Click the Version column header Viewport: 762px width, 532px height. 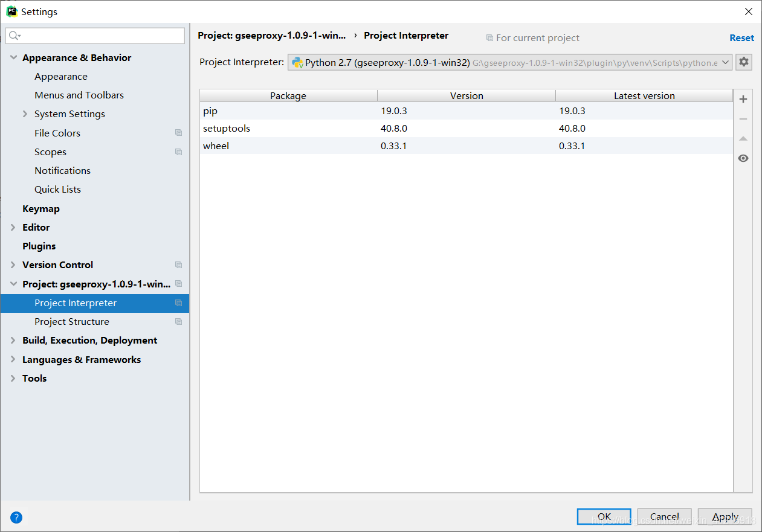[467, 96]
